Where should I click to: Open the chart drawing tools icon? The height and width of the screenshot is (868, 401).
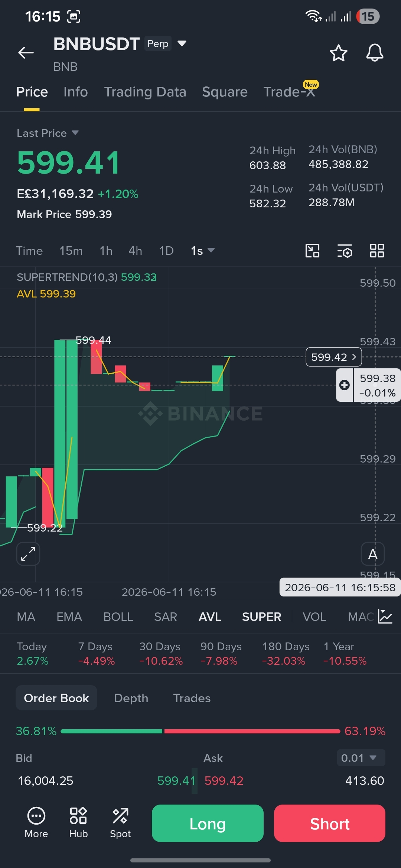pyautogui.click(x=312, y=251)
